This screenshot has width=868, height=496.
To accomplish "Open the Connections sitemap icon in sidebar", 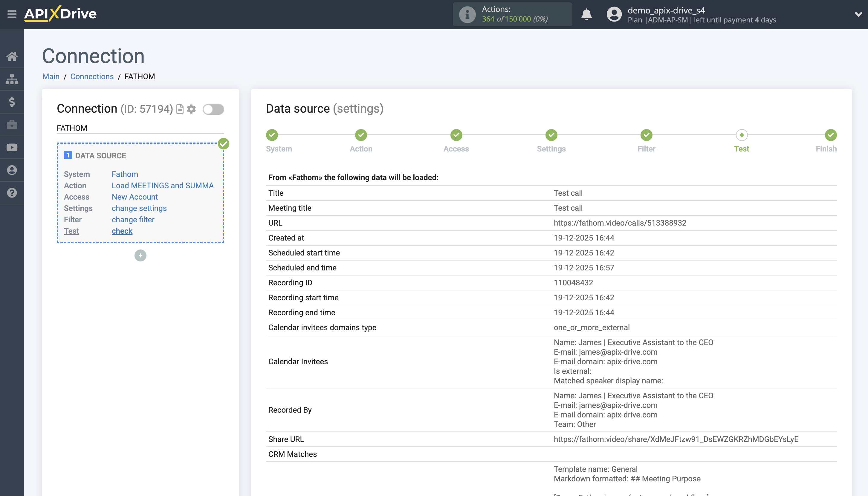I will pyautogui.click(x=12, y=79).
